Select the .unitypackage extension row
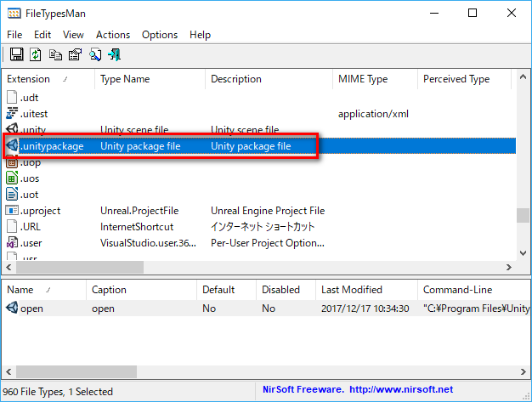Image resolution: width=532 pixels, height=402 pixels. [259, 146]
